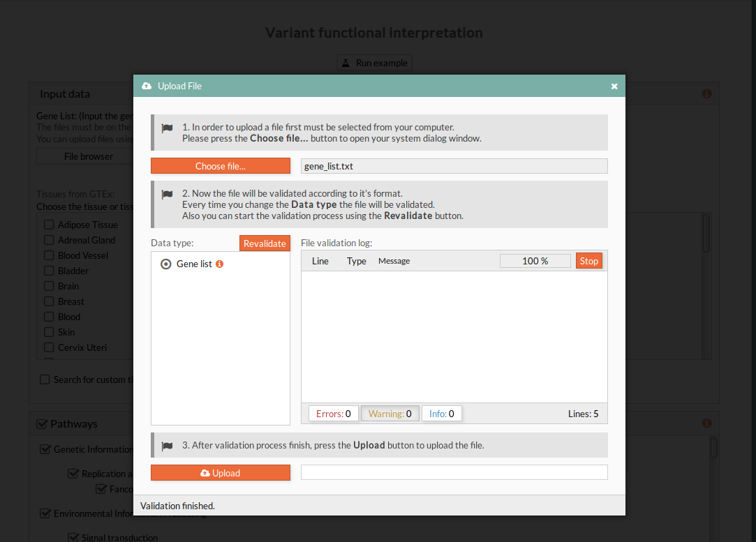The image size is (756, 542).
Task: Select the Gene list radio button
Action: [166, 264]
